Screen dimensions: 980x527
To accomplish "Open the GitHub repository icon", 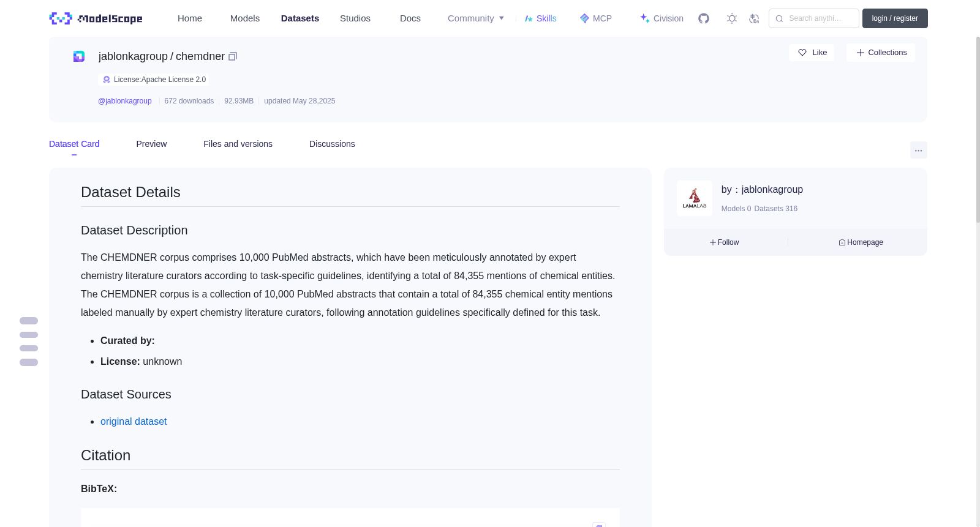I will point(704,18).
